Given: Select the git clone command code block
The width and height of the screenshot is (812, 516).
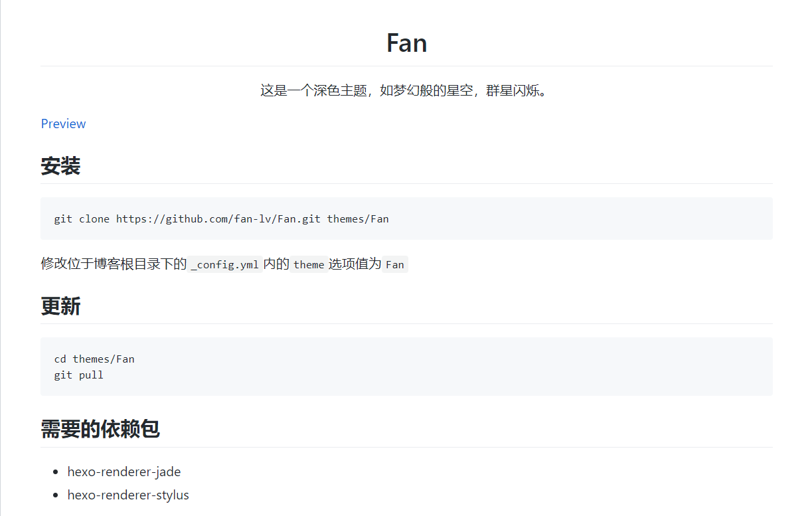Looking at the screenshot, I should pos(222,218).
